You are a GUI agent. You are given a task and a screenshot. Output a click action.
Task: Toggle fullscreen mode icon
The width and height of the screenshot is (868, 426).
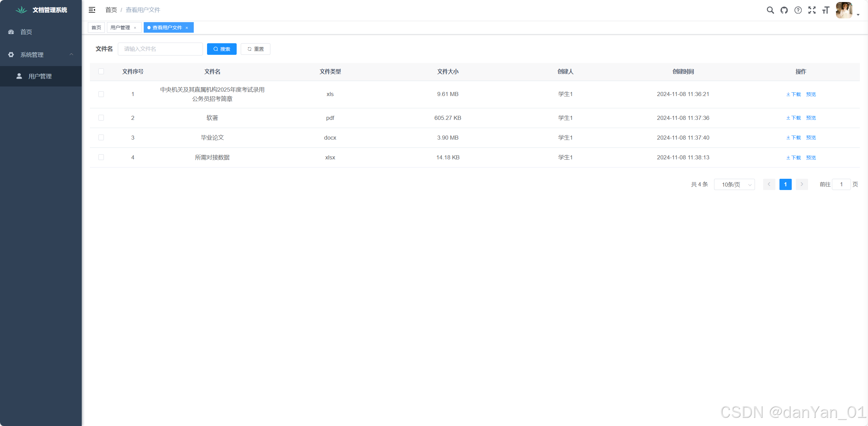[812, 10]
